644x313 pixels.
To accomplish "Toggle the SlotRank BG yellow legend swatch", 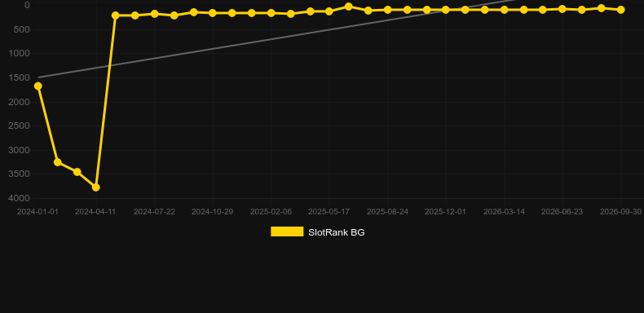I will coord(287,231).
